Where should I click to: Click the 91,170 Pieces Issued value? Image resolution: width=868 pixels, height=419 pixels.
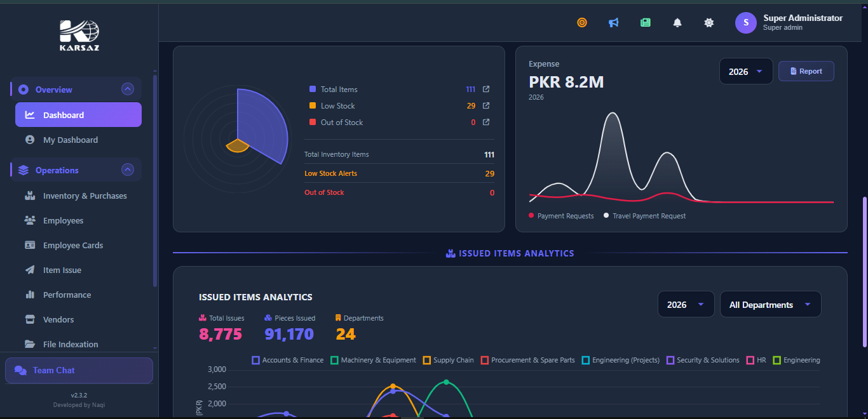(x=289, y=335)
